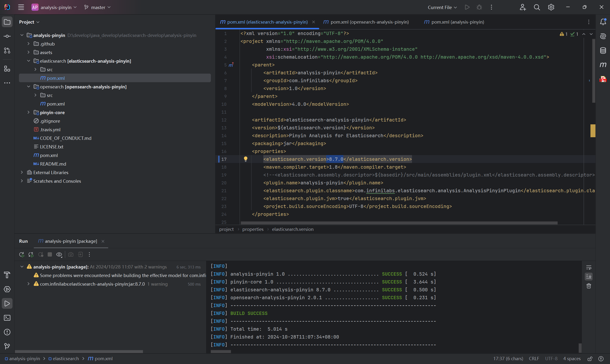Open the Current File run configuration dropdown
The height and width of the screenshot is (364, 610).
pyautogui.click(x=442, y=7)
